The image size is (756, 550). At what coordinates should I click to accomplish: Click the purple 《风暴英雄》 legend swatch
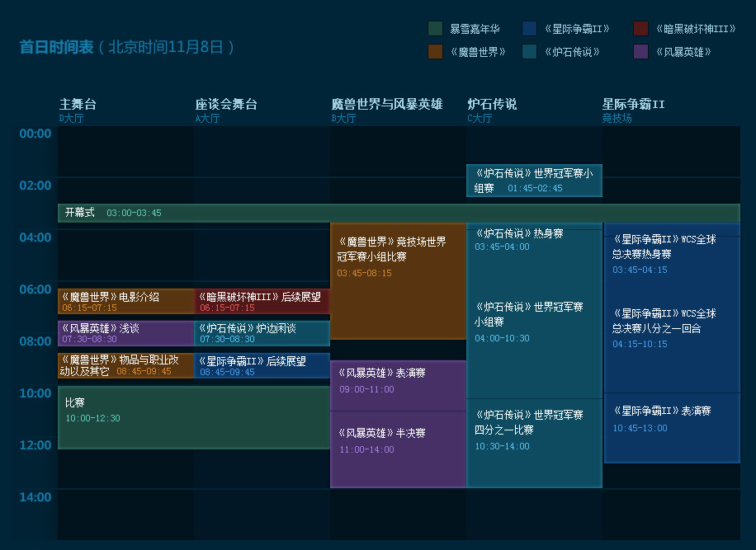coord(640,51)
